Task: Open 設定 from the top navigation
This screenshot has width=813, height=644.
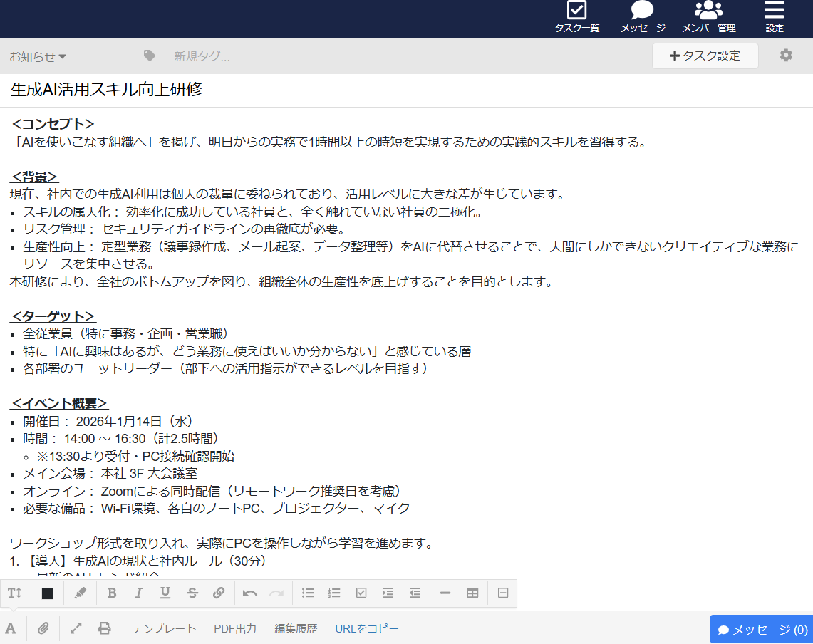Action: point(773,18)
